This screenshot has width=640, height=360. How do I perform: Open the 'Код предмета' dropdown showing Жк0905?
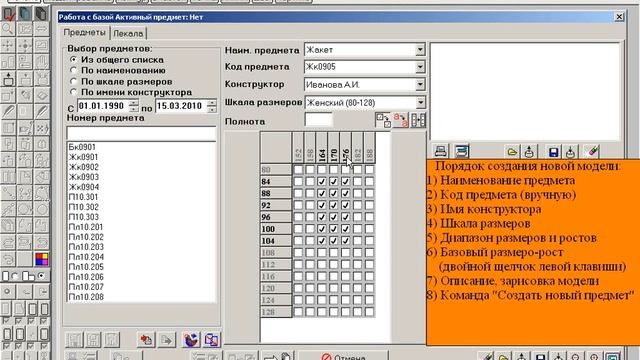[420, 67]
